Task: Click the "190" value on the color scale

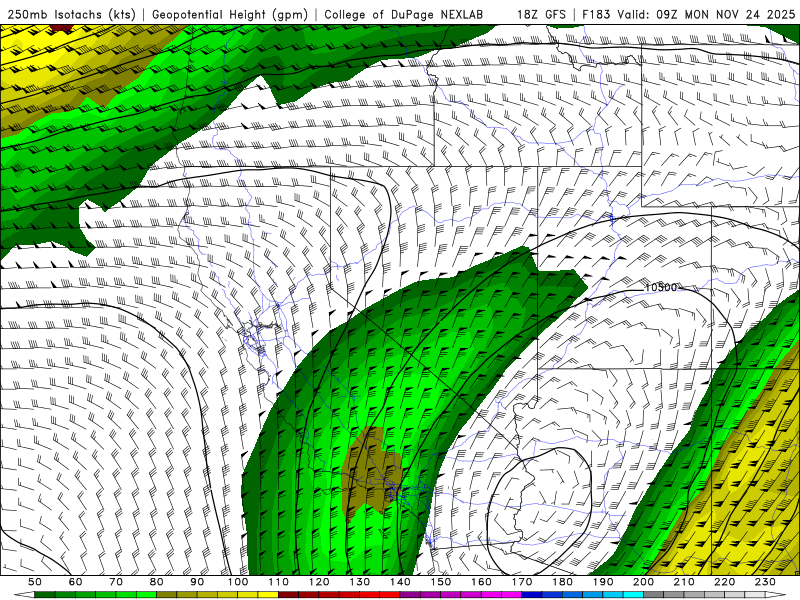Action: (603, 582)
